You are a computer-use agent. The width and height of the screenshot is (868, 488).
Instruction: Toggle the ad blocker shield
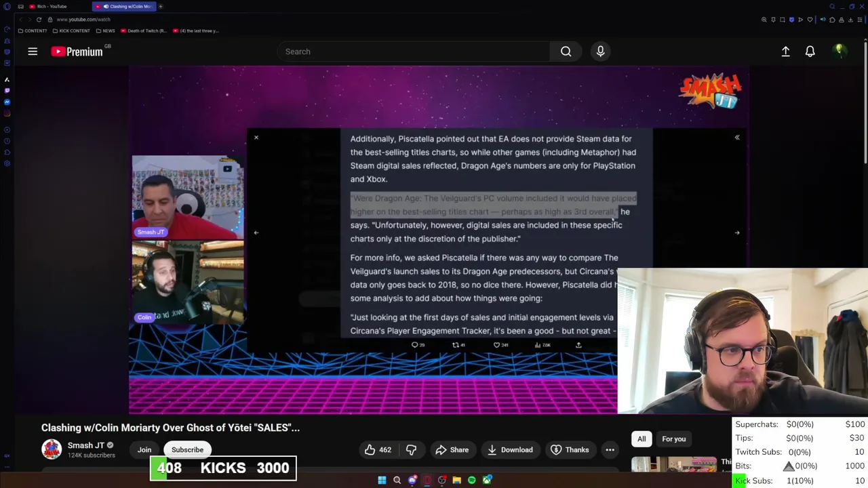(791, 20)
